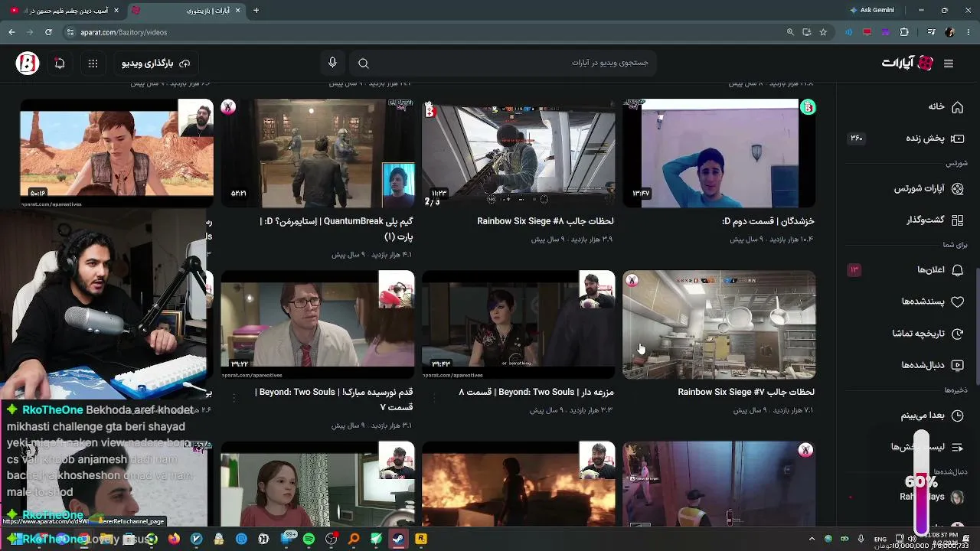980x551 pixels.
Task: Open the Extensions puzzle icon
Action: (904, 32)
